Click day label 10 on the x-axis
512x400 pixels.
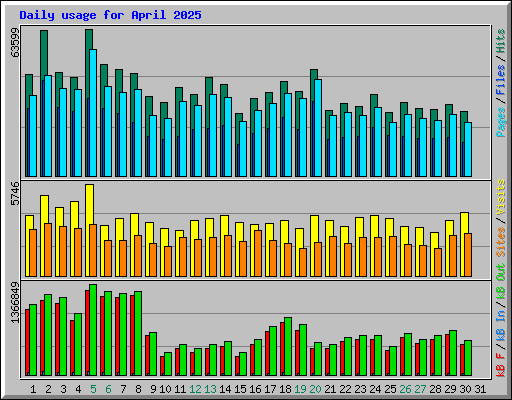[165, 389]
